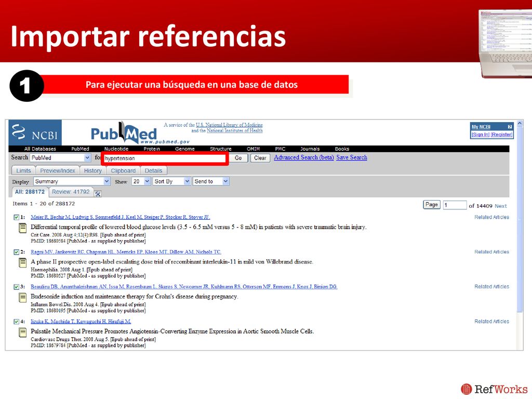Uncheck the checkbox for result 1

[x=16, y=217]
